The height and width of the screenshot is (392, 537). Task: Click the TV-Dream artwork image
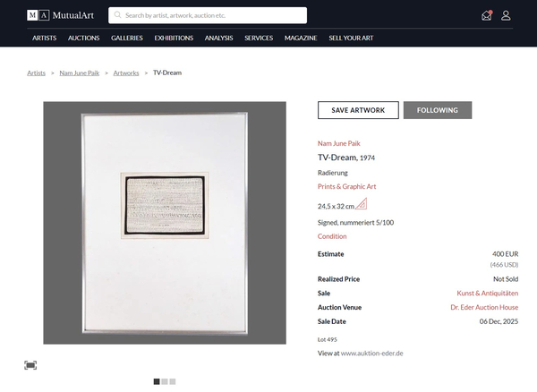pyautogui.click(x=165, y=223)
